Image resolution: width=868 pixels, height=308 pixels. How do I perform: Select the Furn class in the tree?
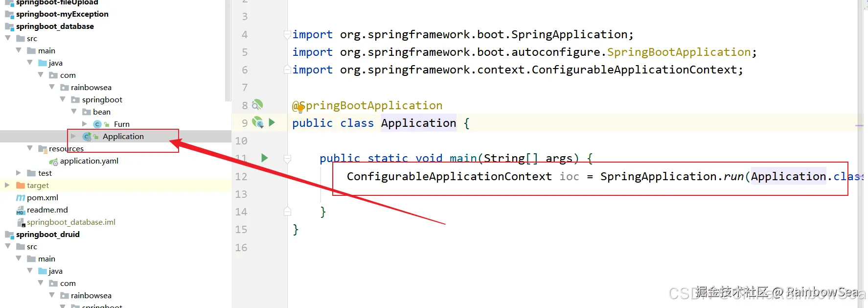(x=122, y=124)
